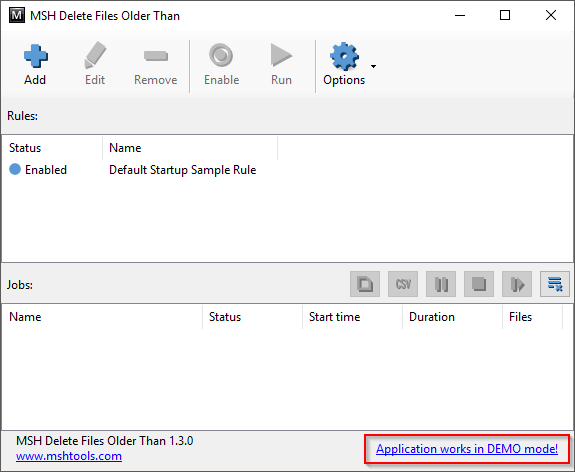This screenshot has width=575, height=472.
Task: Click the Application works in DEMO mode link
Action: point(467,449)
